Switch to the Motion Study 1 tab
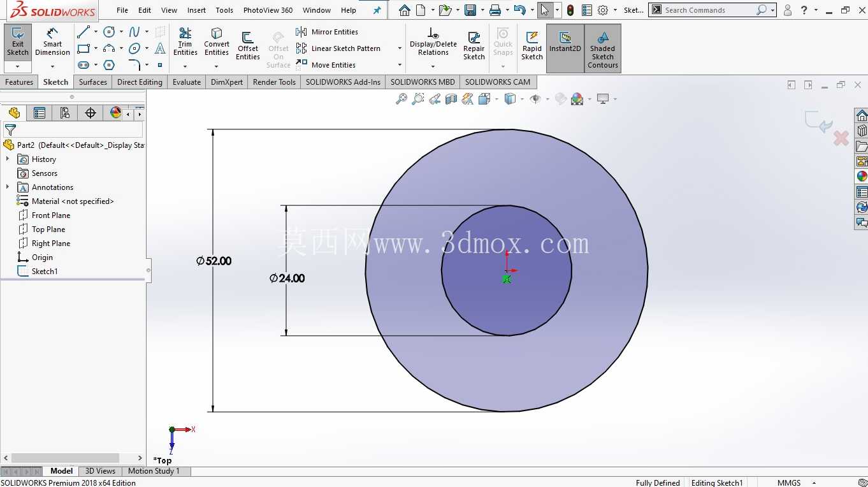This screenshot has height=487, width=868. 154,471
